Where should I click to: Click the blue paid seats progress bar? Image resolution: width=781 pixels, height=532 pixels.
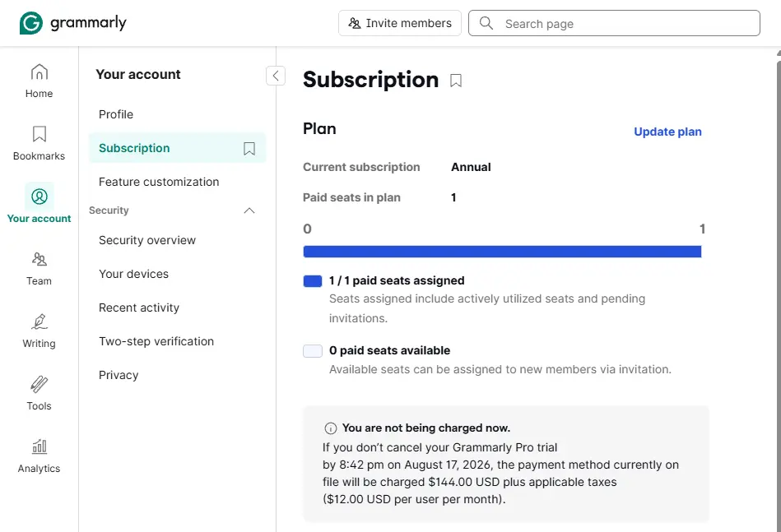pos(502,252)
